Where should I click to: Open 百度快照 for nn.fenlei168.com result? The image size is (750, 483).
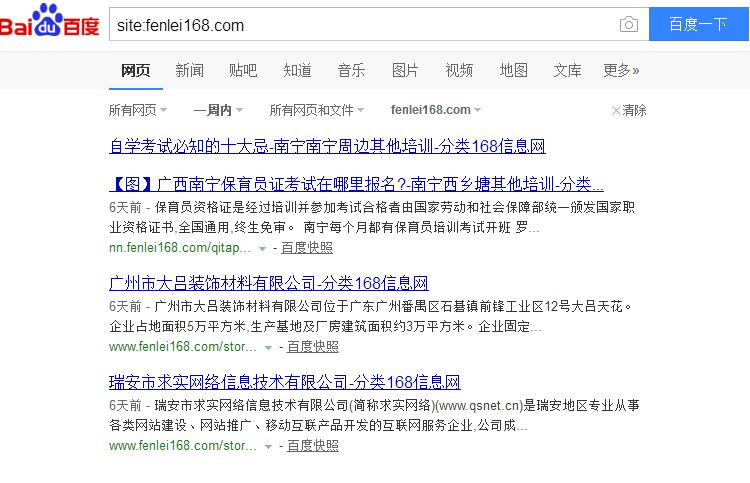[307, 248]
